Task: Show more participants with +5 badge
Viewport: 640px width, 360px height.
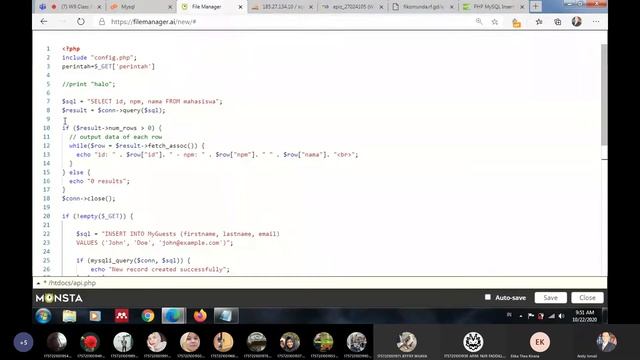Action: 23,342
